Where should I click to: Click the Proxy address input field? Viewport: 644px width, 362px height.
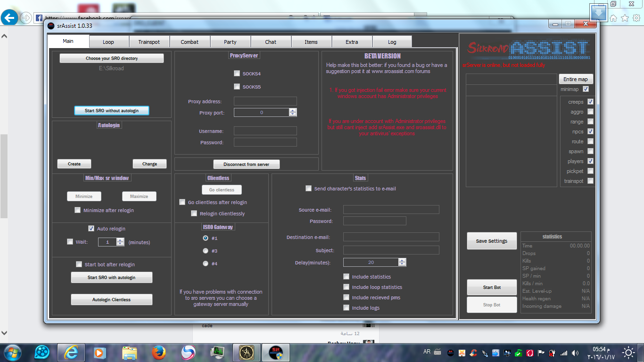pos(265,101)
